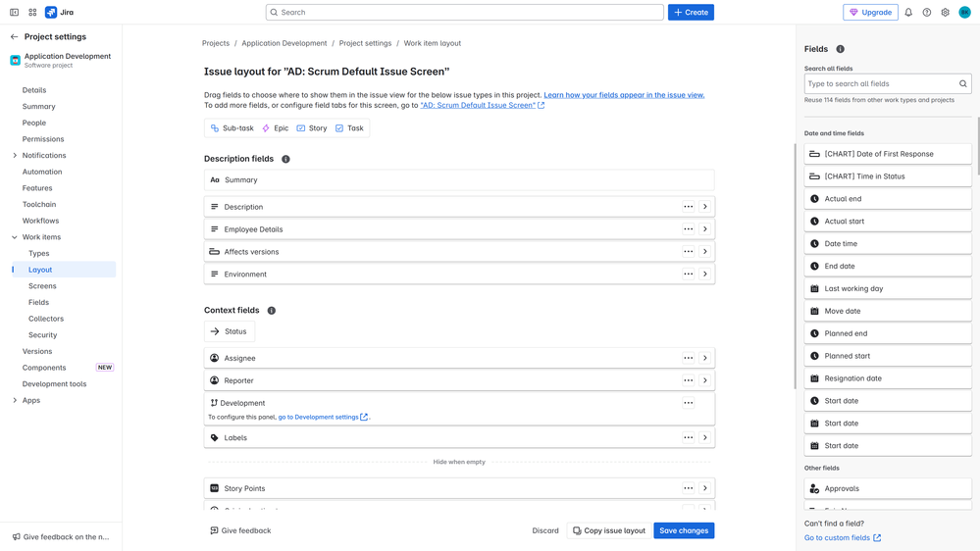980x551 pixels.
Task: Click Give feedback button at bottom
Action: 240,530
